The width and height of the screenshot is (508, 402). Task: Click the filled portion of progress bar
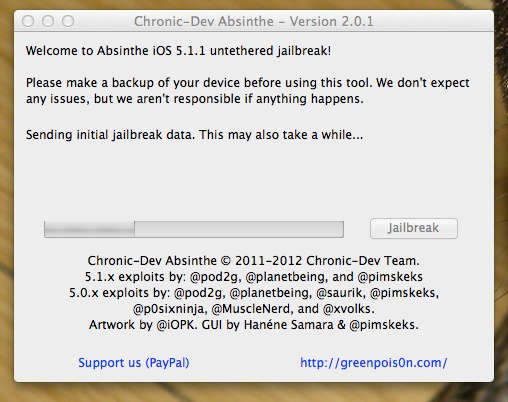click(x=89, y=229)
